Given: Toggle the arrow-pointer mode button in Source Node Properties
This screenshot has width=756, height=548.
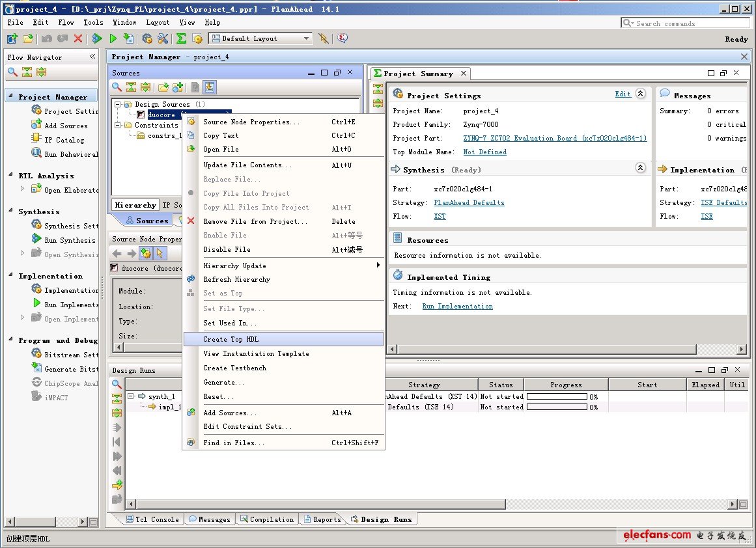Looking at the screenshot, I should pyautogui.click(x=160, y=253).
